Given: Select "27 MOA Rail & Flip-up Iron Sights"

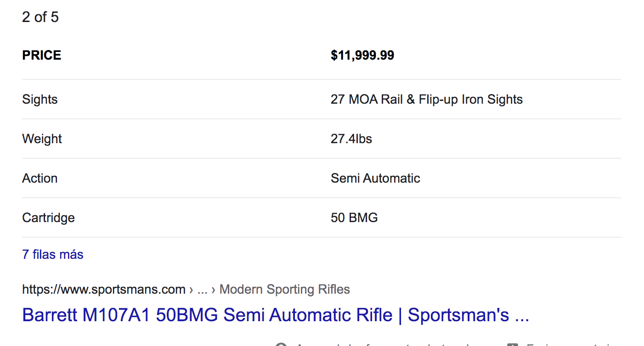Looking at the screenshot, I should pos(427,100).
